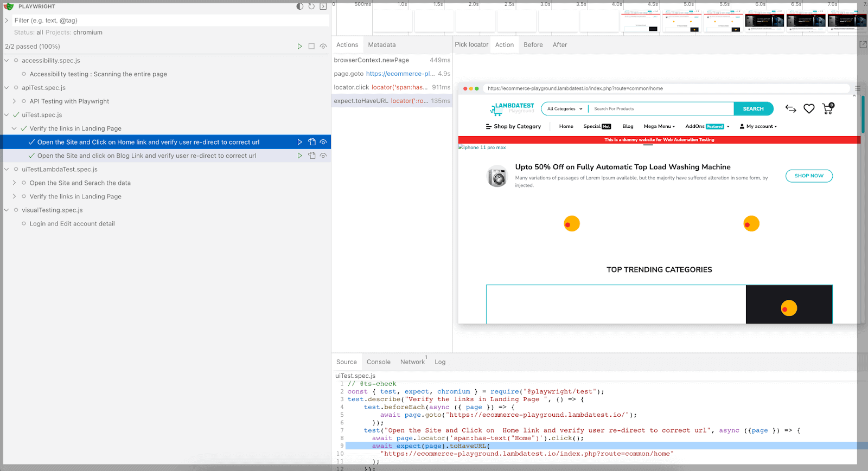Collapse the uiTestLambdaTest.spec.js node
The height and width of the screenshot is (471, 868).
click(7, 170)
